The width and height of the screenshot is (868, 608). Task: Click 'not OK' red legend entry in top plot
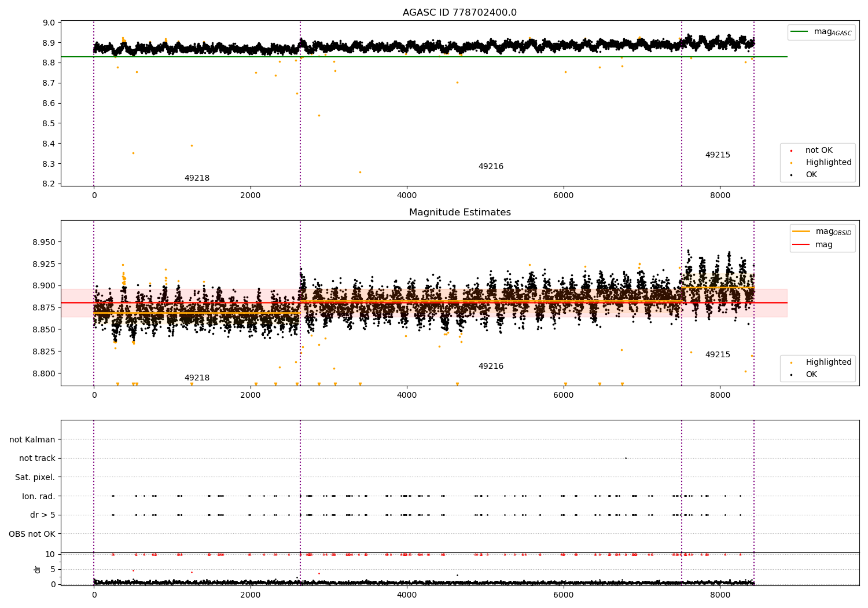pyautogui.click(x=812, y=151)
